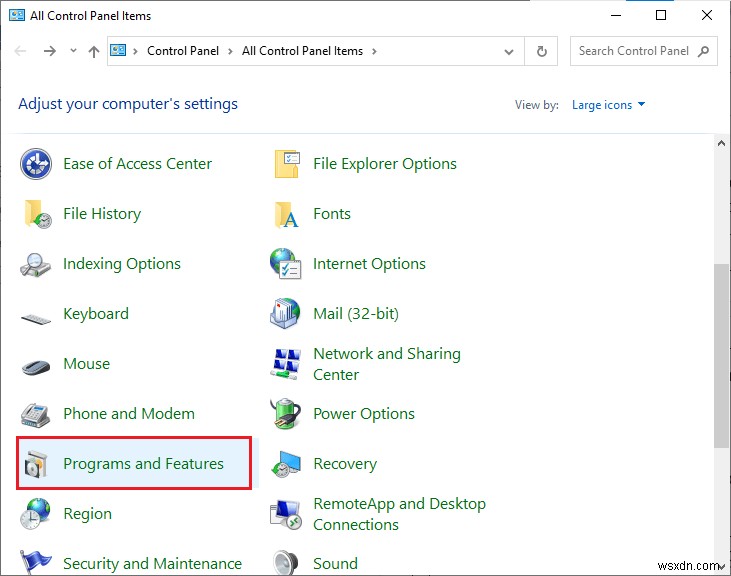Open the Phone and Modem icon
Screen dimensions: 731x576
(x=36, y=414)
